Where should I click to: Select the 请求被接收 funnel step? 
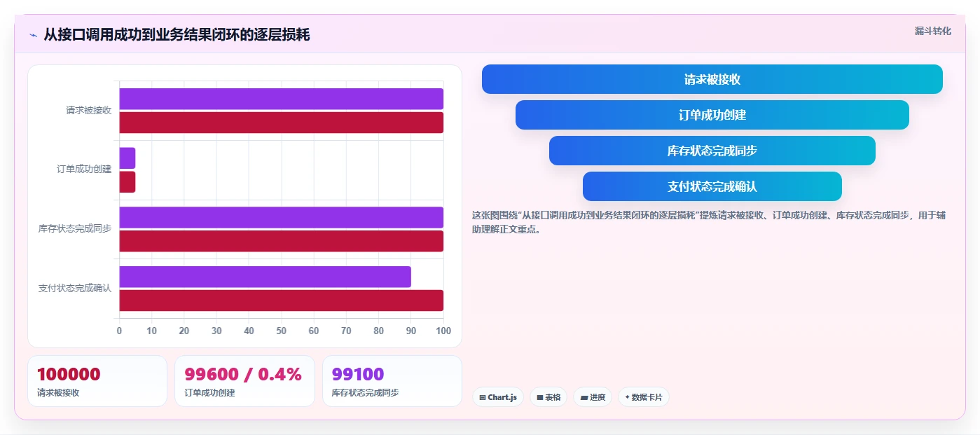tap(712, 79)
